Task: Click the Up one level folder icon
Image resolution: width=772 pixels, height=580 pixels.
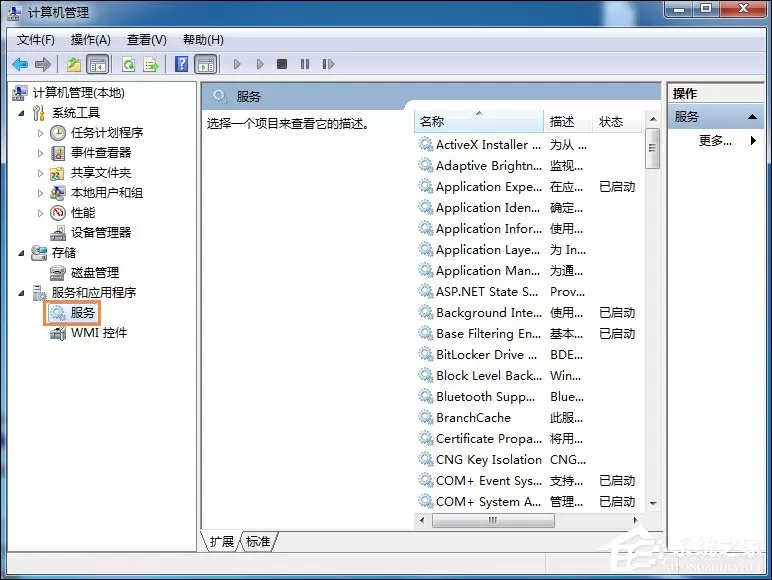Action: click(74, 64)
